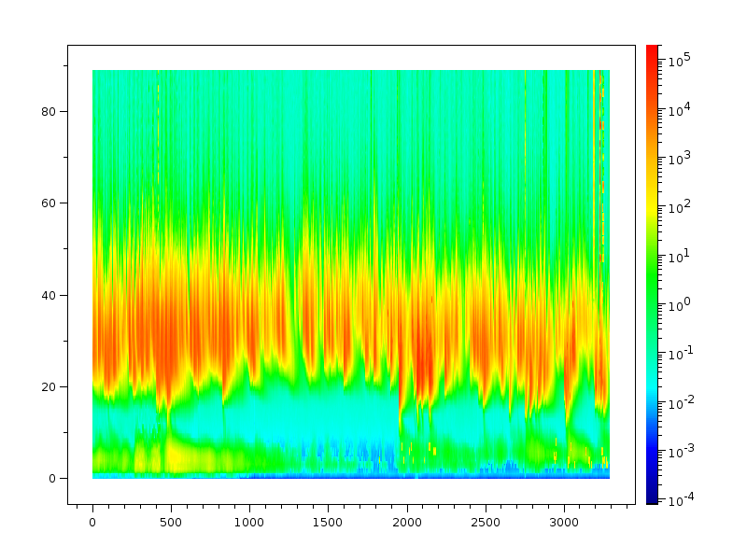Select the y-axis tick label 20
Viewport: 747px width, 560px height.
point(49,386)
